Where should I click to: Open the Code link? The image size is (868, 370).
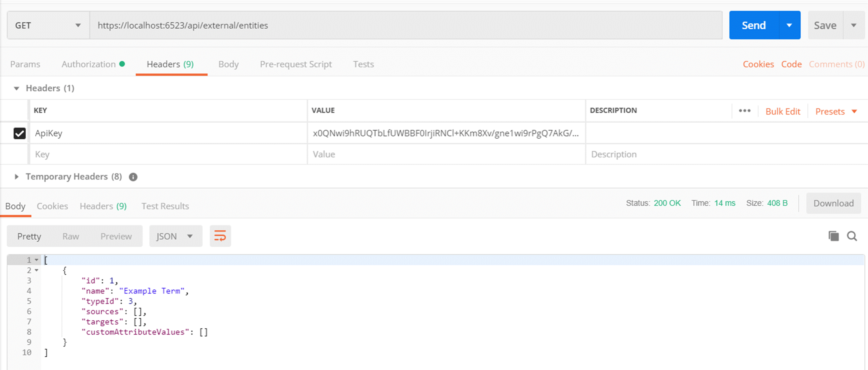[x=791, y=64]
